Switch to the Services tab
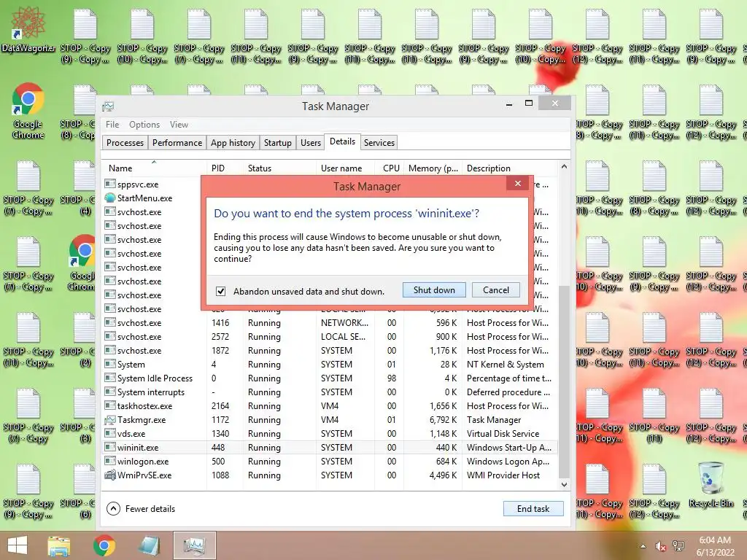 tap(379, 143)
